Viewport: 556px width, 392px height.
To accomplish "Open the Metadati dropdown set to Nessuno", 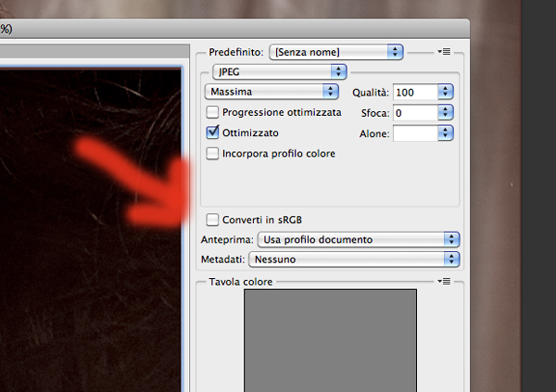I will pyautogui.click(x=357, y=259).
